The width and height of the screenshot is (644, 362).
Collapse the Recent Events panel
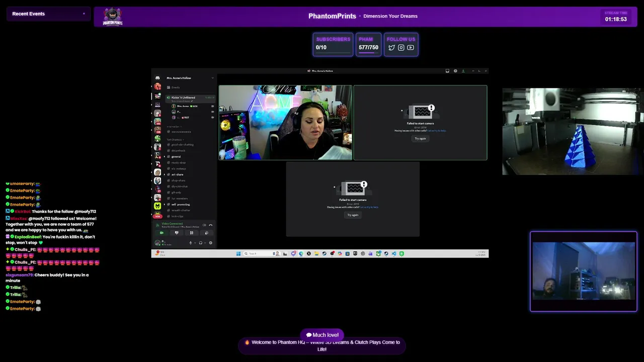(84, 14)
